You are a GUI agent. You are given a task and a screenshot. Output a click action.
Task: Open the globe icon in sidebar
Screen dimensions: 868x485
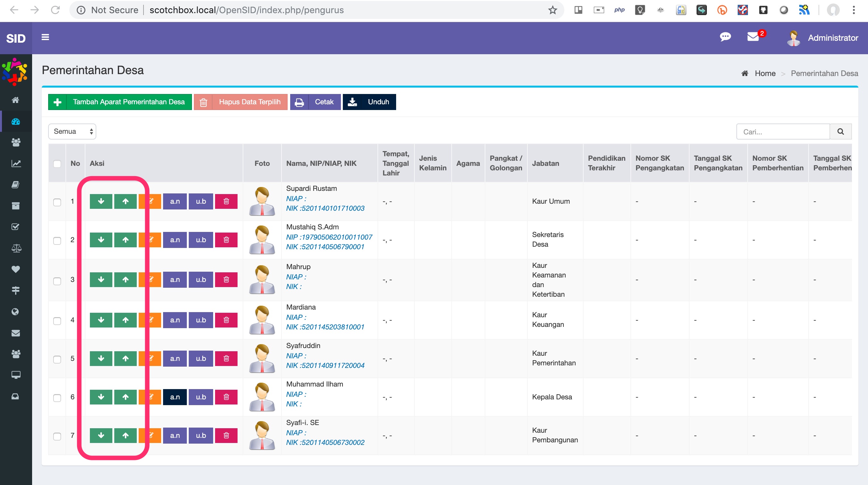tap(16, 311)
